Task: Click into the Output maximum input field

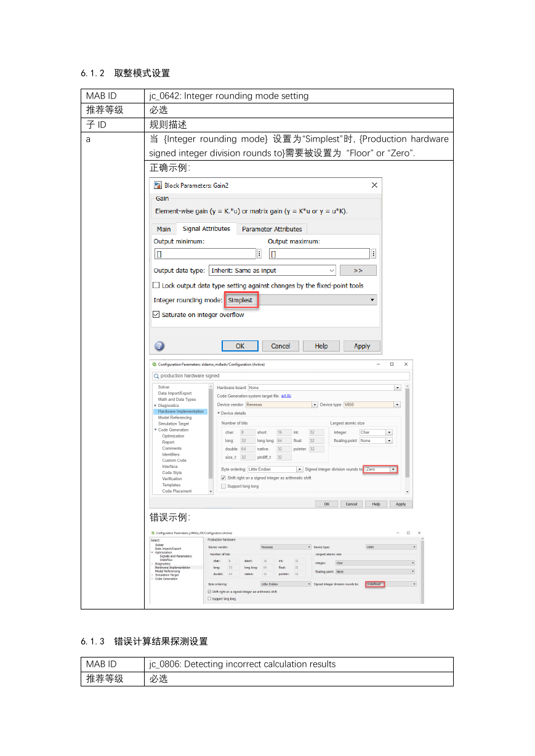Action: 320,254
